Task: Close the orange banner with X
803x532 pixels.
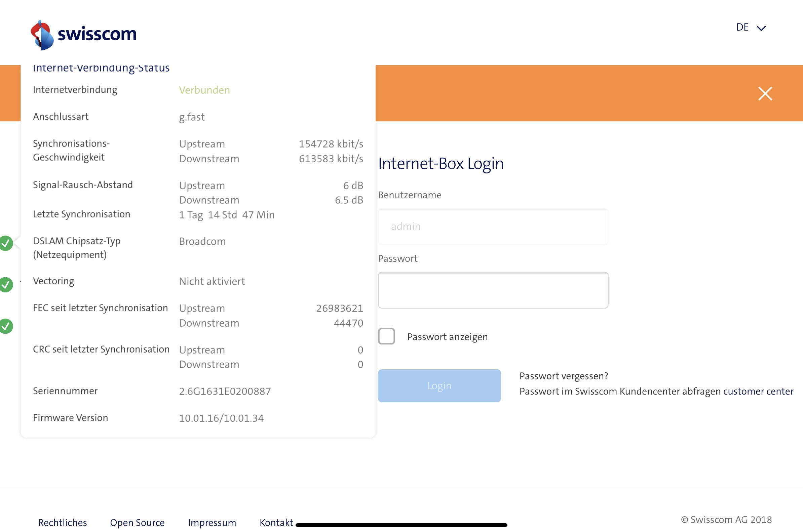Action: point(765,94)
